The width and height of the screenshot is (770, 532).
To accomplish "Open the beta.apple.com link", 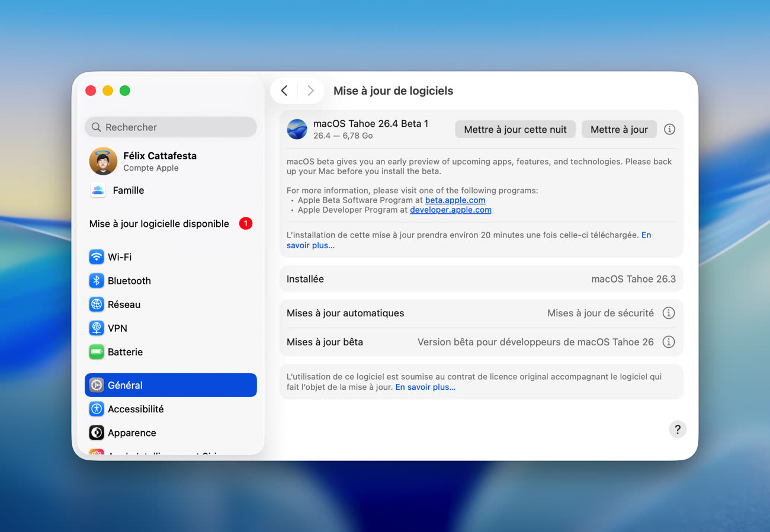I will [x=455, y=200].
